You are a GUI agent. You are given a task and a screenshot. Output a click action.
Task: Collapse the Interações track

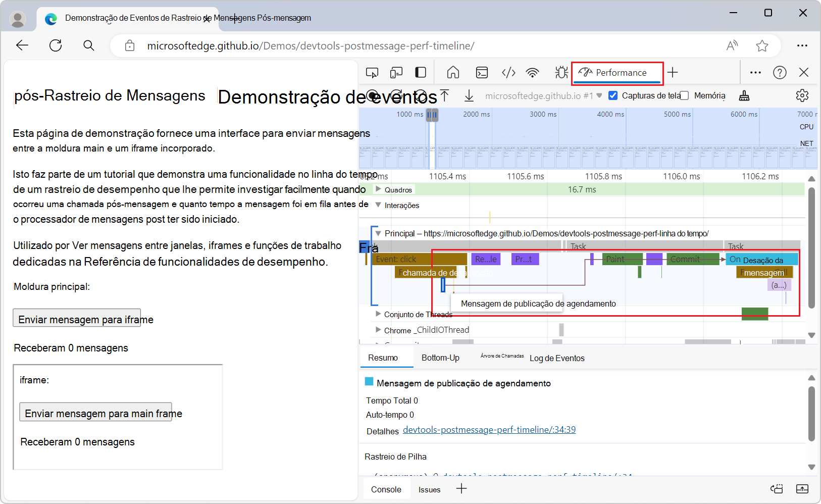(378, 205)
